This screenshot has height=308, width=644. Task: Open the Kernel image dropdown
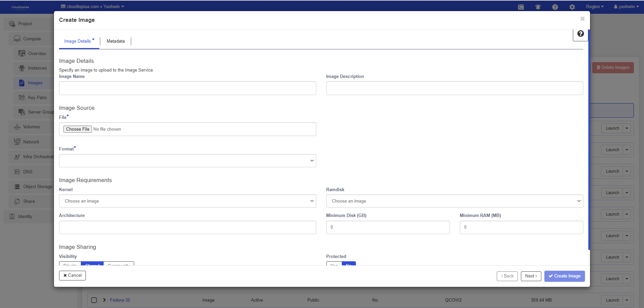click(187, 201)
